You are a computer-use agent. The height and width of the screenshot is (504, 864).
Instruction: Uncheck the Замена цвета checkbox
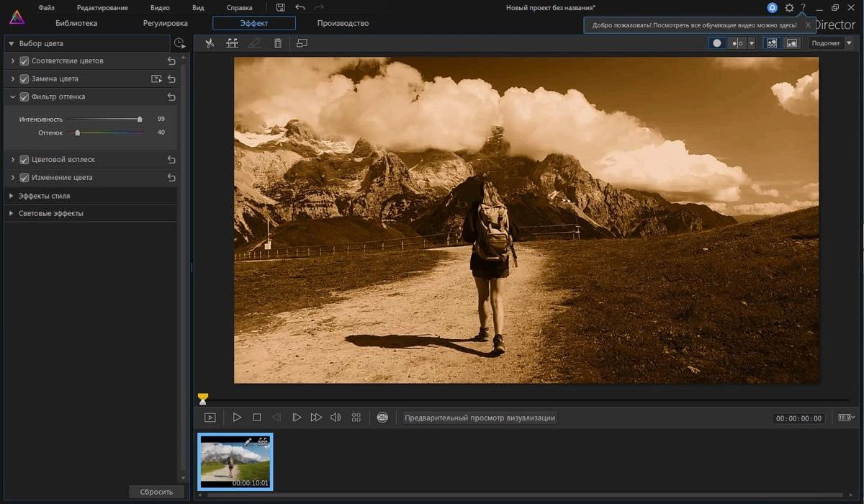[24, 79]
